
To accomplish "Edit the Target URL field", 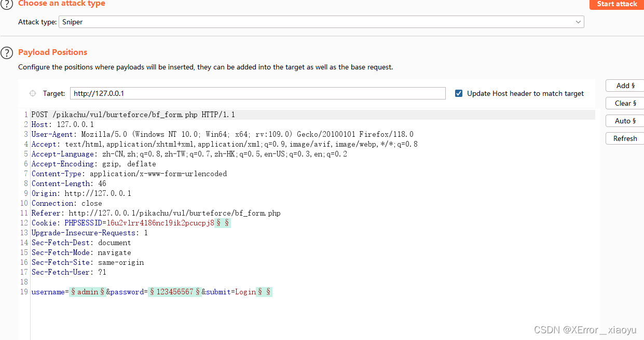I will point(257,93).
